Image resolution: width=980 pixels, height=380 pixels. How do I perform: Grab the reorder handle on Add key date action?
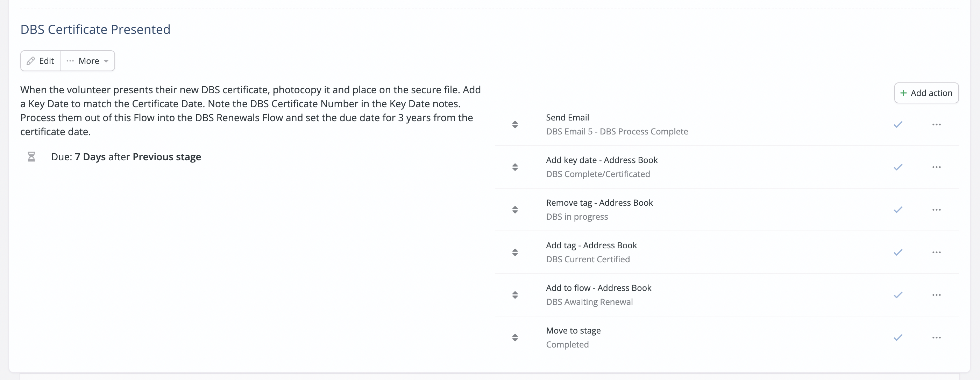516,167
